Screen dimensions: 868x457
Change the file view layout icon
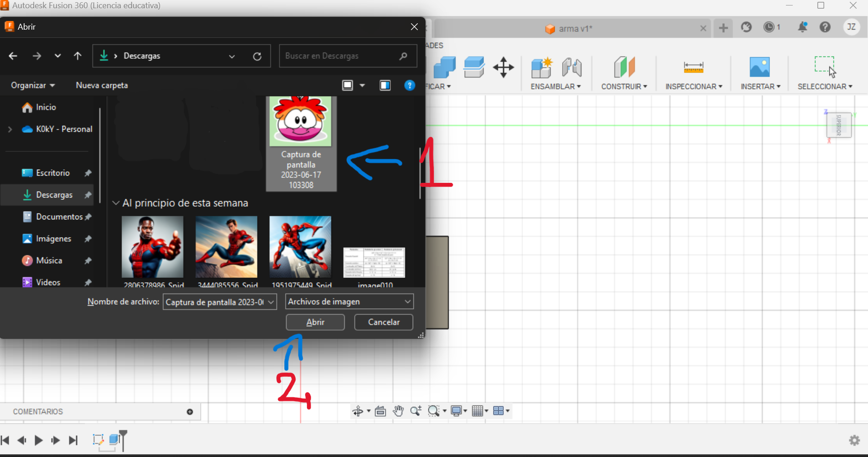pyautogui.click(x=348, y=85)
